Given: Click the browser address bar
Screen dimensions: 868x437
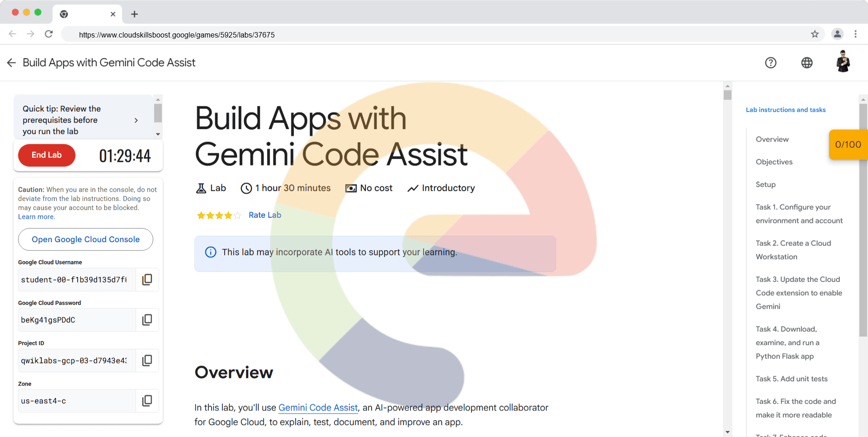Looking at the screenshot, I should tap(407, 35).
